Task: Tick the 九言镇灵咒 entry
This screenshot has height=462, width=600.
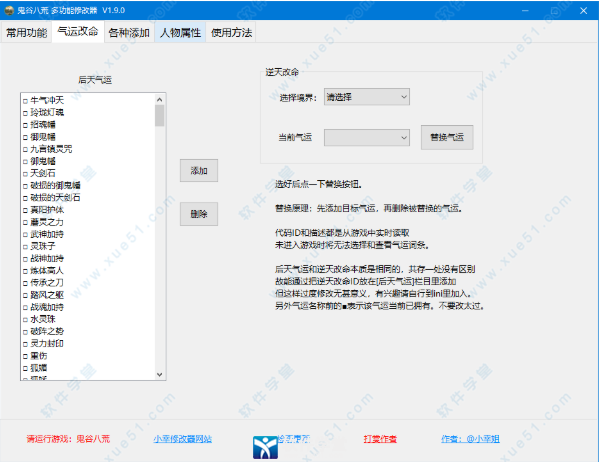Action: click(25, 149)
